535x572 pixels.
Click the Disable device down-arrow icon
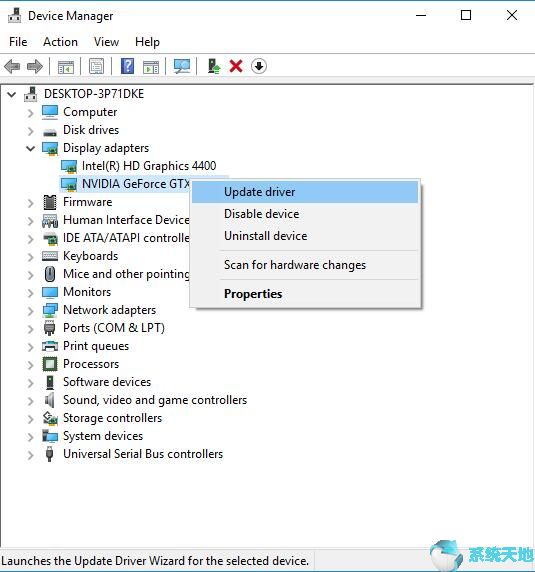(x=259, y=66)
